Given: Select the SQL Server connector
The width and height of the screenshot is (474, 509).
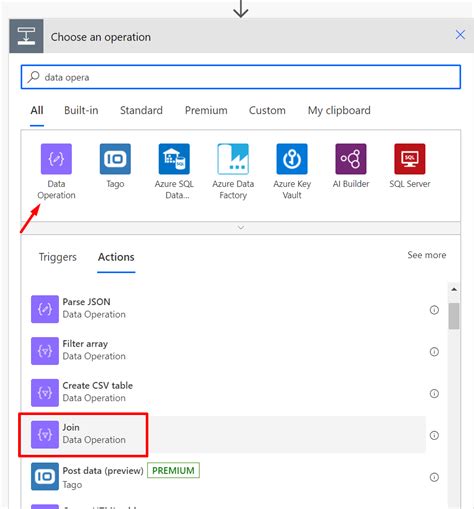Looking at the screenshot, I should coord(410,159).
